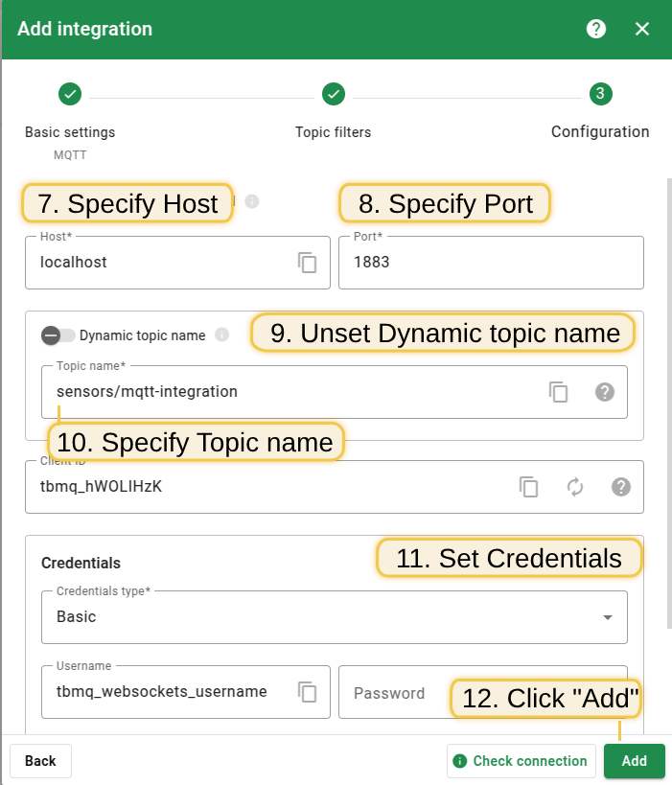672x785 pixels.
Task: Open help for Topic name field
Action: [x=604, y=391]
